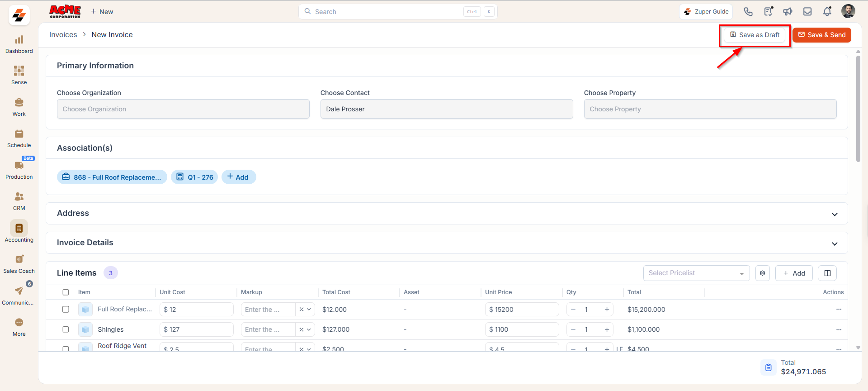Select all line items checkbox
868x391 pixels.
tap(66, 292)
